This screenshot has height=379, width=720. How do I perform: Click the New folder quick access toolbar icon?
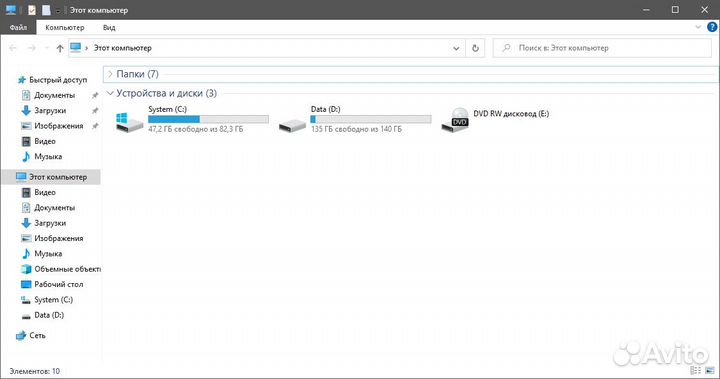coord(46,10)
